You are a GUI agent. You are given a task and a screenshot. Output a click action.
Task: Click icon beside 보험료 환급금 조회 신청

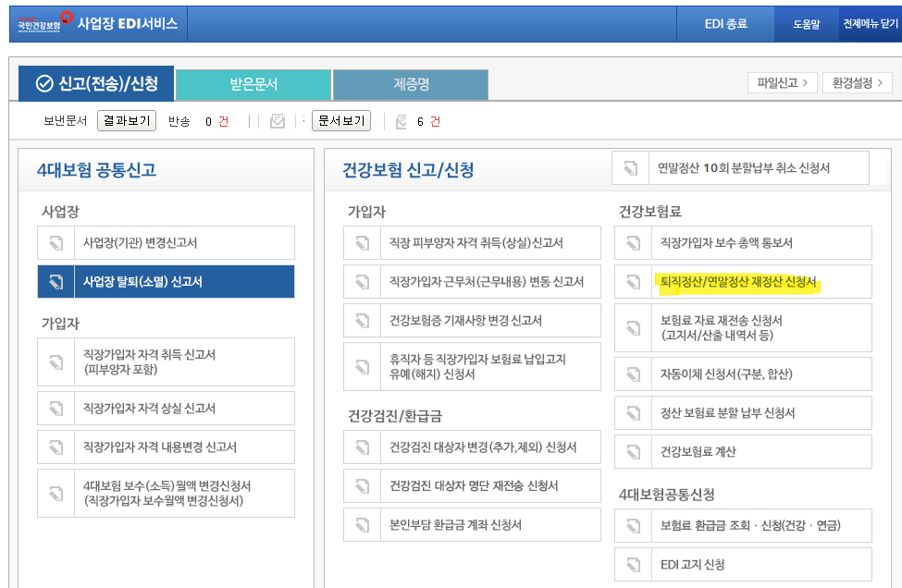pyautogui.click(x=634, y=525)
